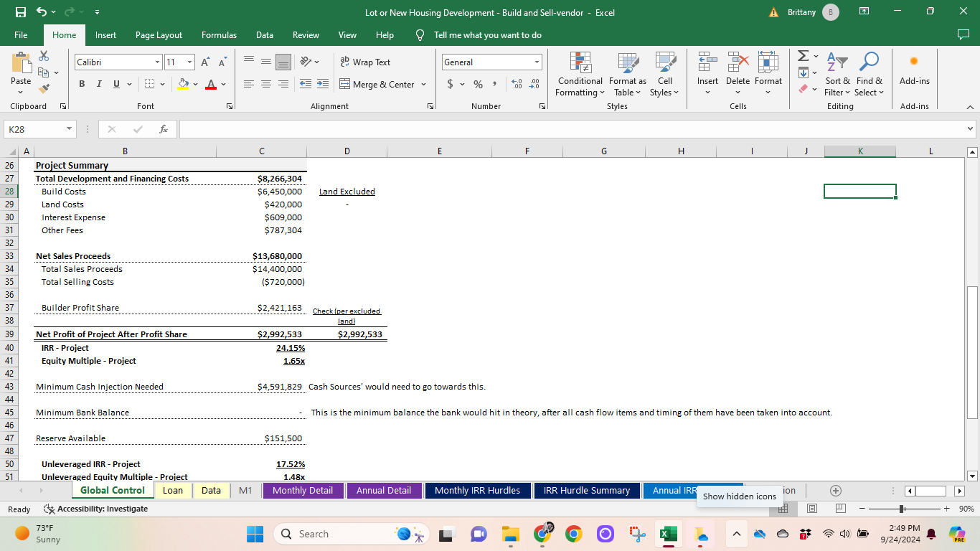Click the Center align icon
This screenshot has width=980, height=551.
(x=265, y=84)
